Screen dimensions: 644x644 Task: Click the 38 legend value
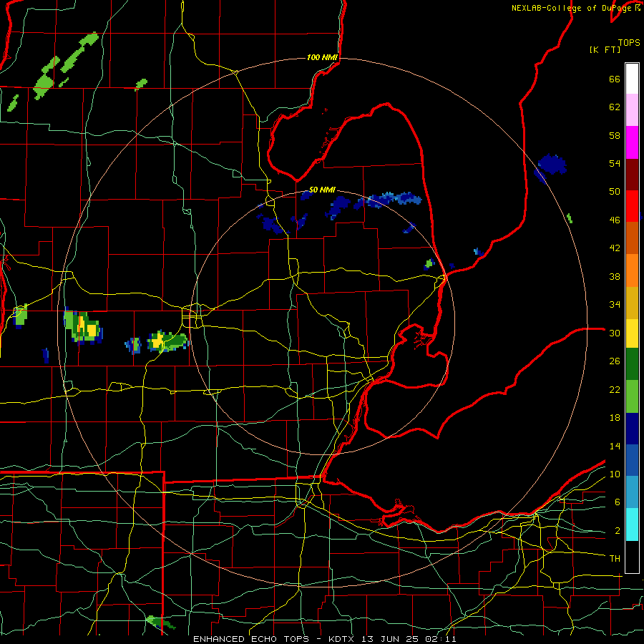click(x=615, y=276)
